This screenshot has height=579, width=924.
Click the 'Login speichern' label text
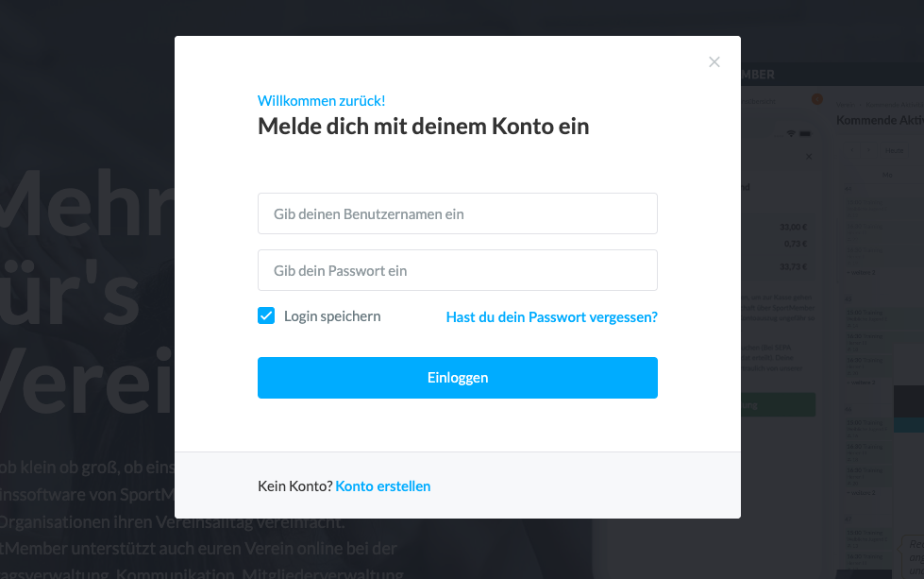coord(332,316)
